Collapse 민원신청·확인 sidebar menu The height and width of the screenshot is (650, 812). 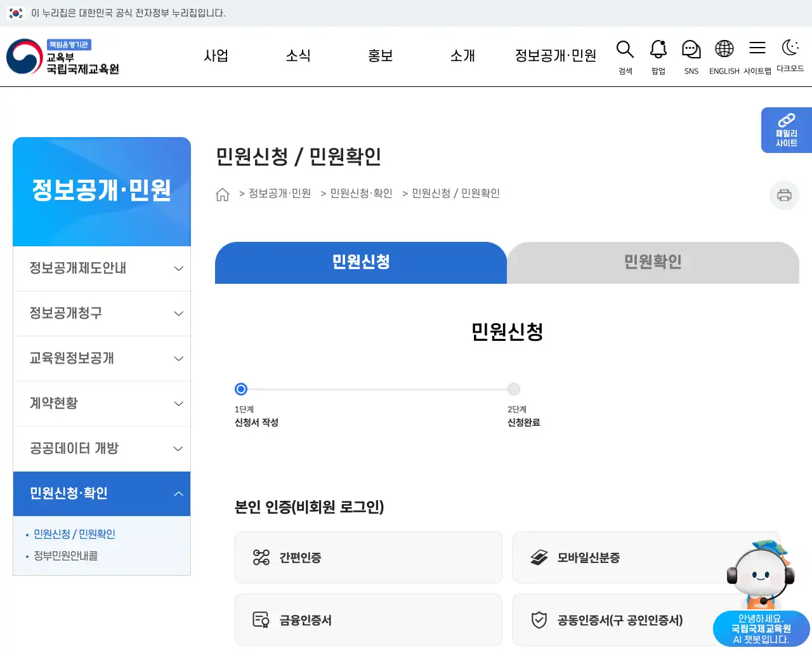point(101,494)
